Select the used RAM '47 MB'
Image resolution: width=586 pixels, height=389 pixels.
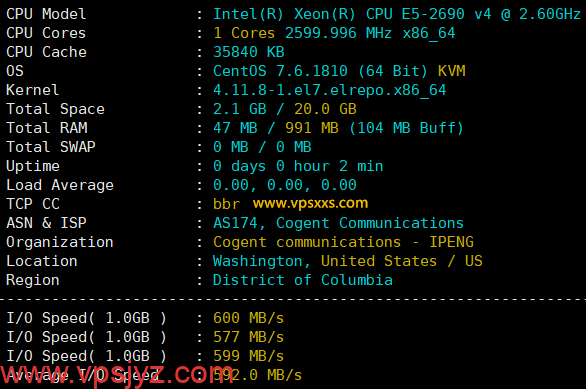pyautogui.click(x=235, y=128)
